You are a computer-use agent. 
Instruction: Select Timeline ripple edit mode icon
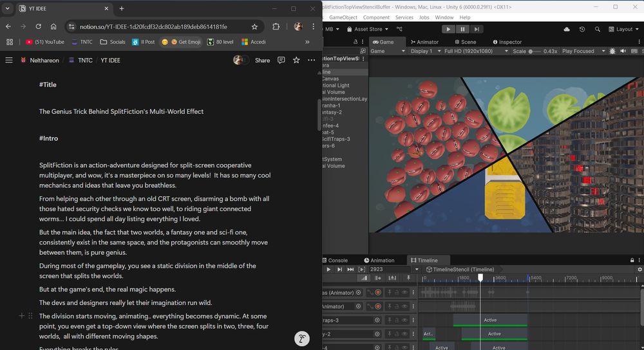[378, 278]
